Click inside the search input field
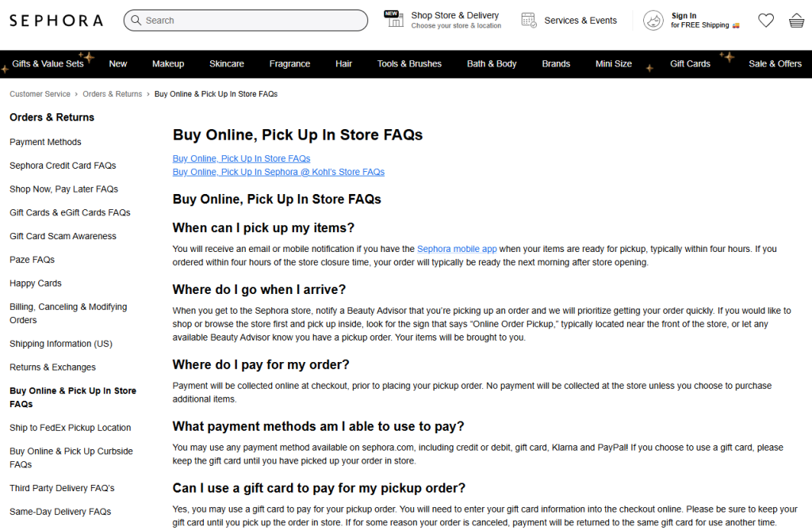 pyautogui.click(x=238, y=20)
